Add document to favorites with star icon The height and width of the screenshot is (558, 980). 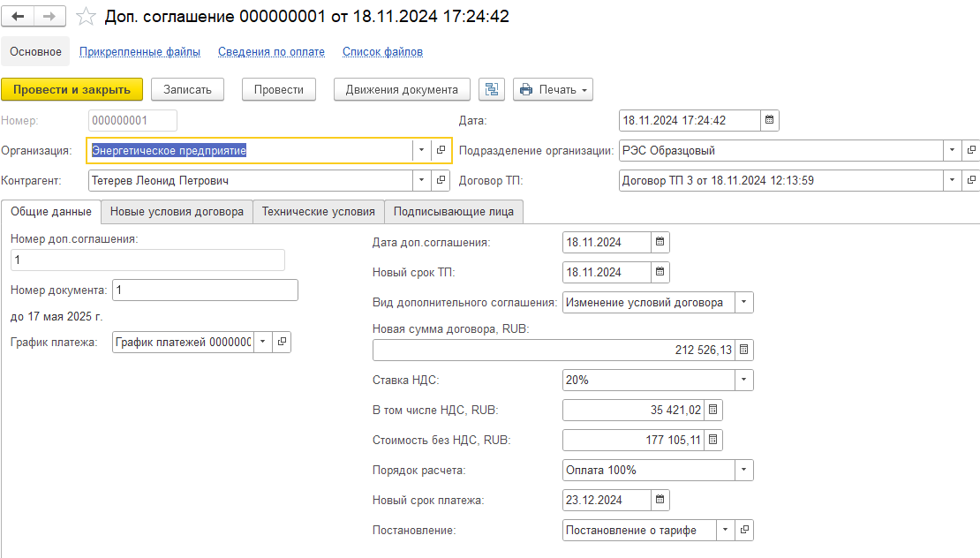click(86, 17)
